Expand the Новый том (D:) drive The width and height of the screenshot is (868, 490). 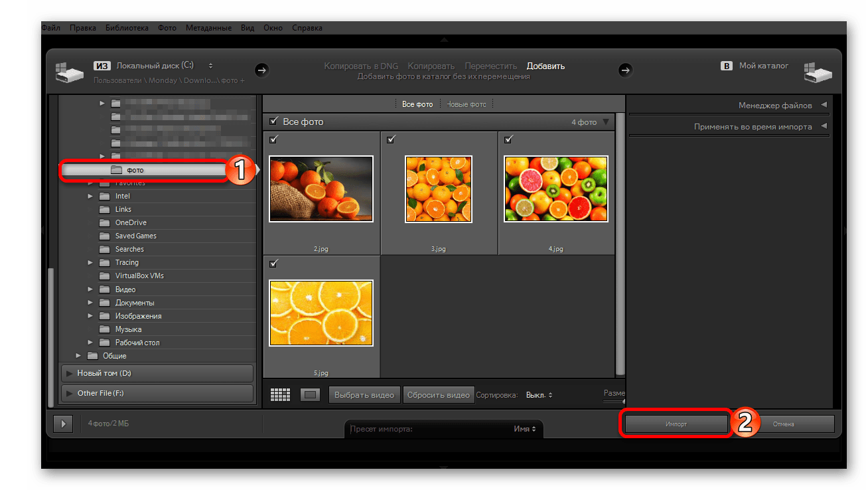[69, 373]
